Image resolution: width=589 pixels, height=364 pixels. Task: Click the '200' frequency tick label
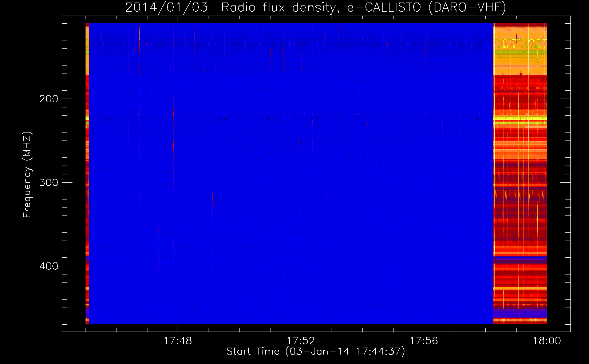click(49, 99)
